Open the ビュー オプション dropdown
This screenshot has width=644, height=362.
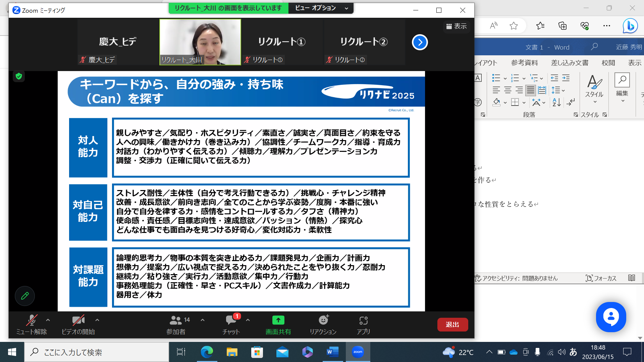coord(320,8)
